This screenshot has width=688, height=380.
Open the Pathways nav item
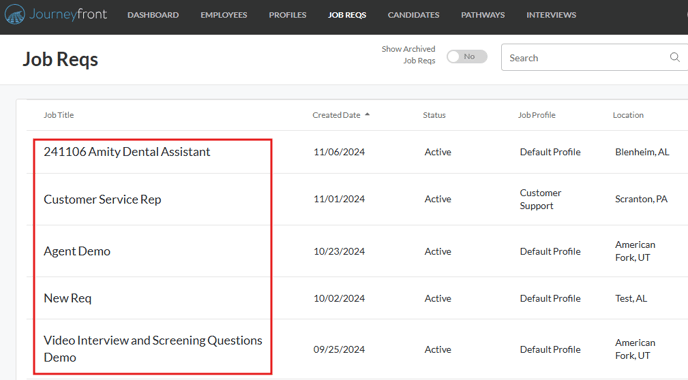(x=483, y=15)
